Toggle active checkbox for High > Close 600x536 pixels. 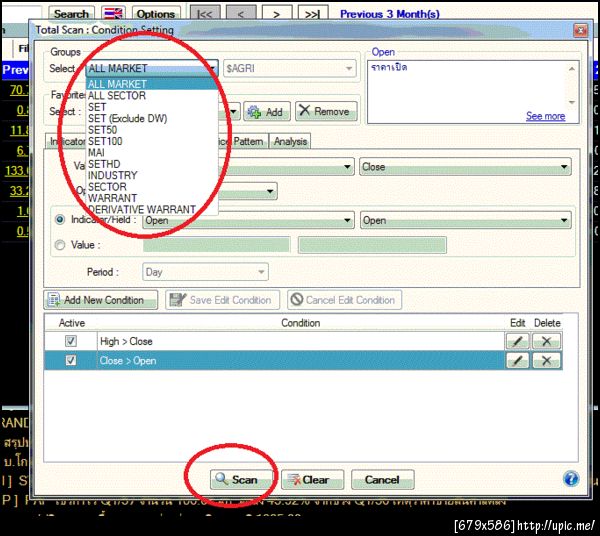pyautogui.click(x=71, y=341)
